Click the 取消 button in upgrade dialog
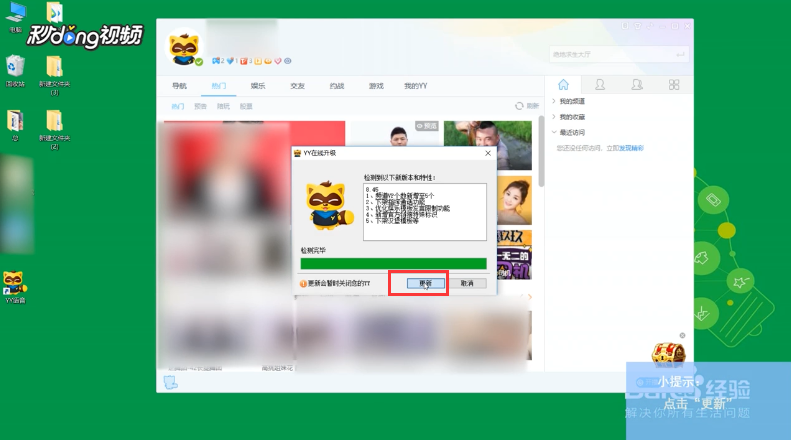 [467, 283]
